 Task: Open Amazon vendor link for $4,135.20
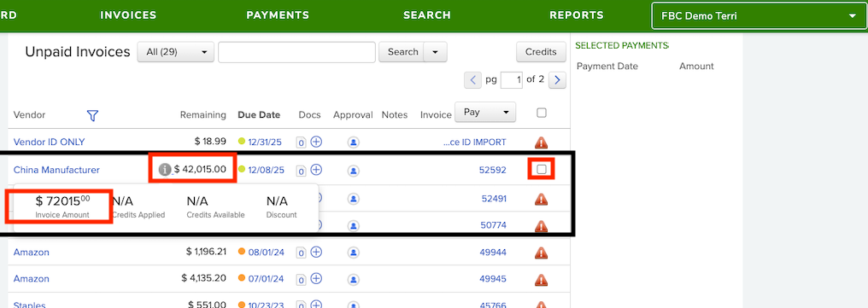(x=31, y=279)
